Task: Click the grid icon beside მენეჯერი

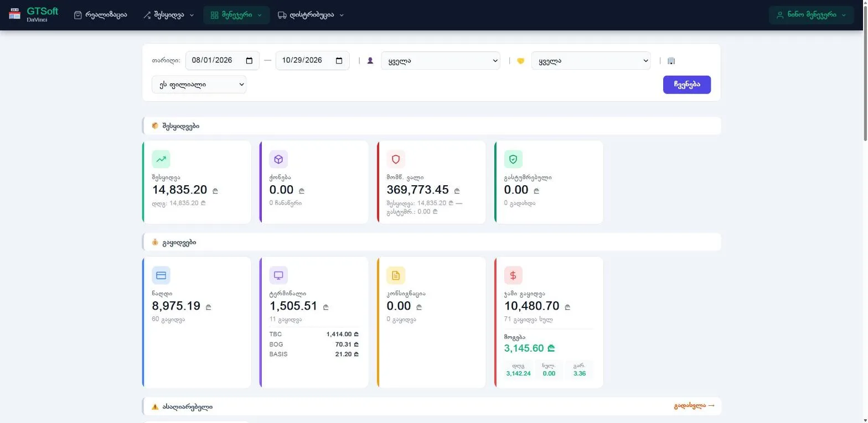Action: coord(214,15)
